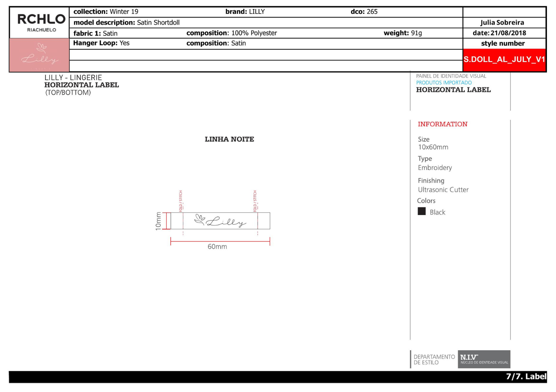This screenshot has height=392, width=556.
Task: Click 'model description: Satin Shortdoll'
Action: [x=127, y=23]
